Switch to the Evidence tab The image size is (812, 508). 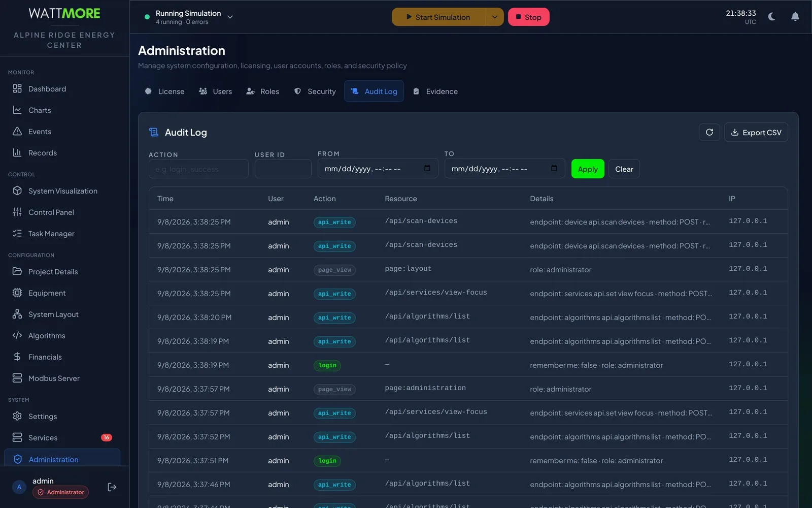click(435, 91)
